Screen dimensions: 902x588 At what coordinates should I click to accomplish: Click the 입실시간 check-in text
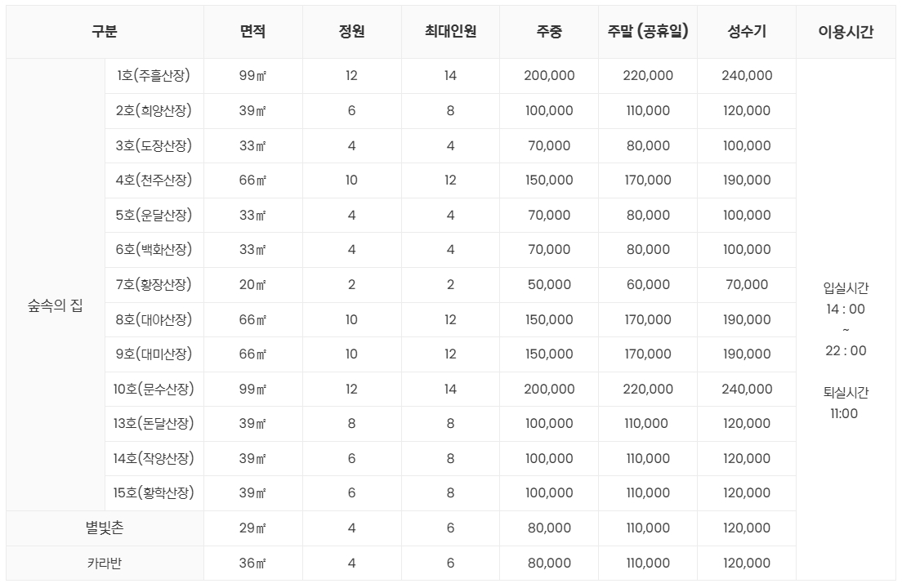pyautogui.click(x=846, y=288)
